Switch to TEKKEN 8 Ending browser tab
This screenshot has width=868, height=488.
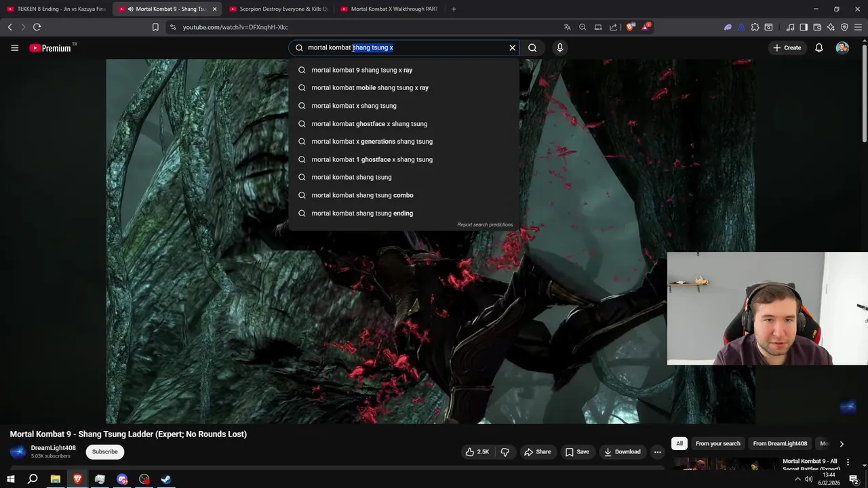coord(56,9)
